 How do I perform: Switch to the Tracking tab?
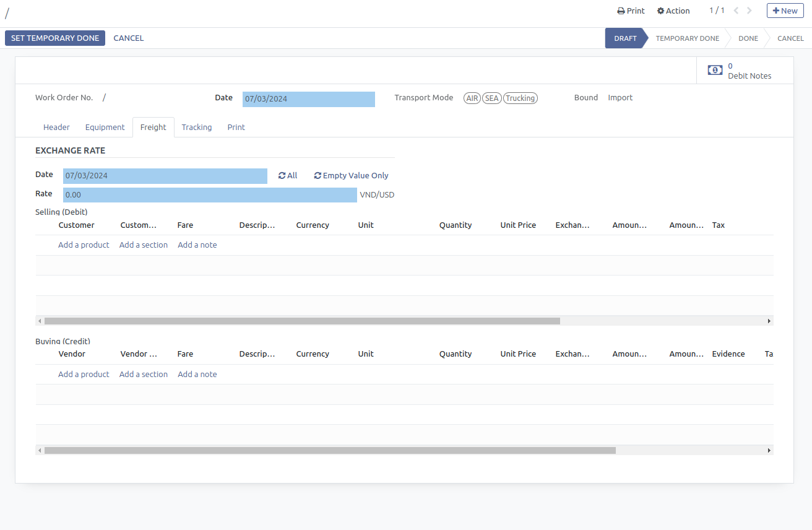tap(196, 128)
